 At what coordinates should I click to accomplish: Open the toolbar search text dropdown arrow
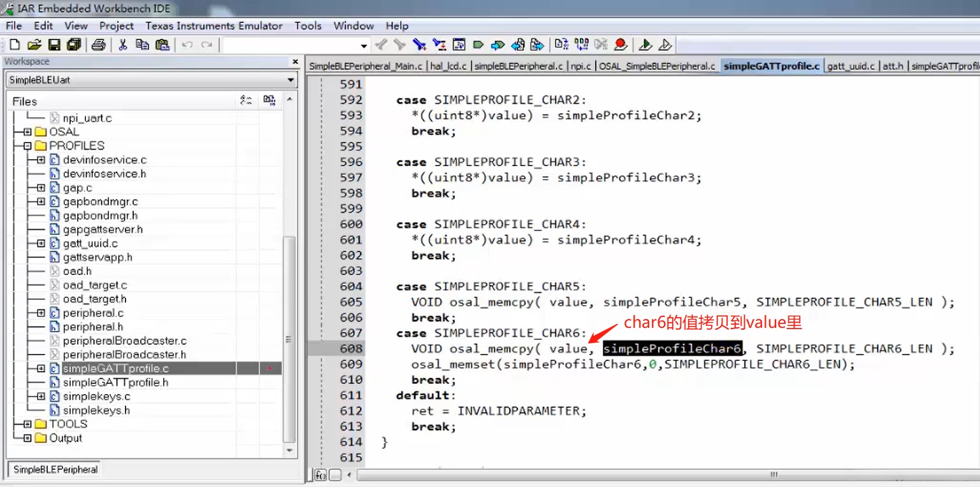click(x=364, y=45)
